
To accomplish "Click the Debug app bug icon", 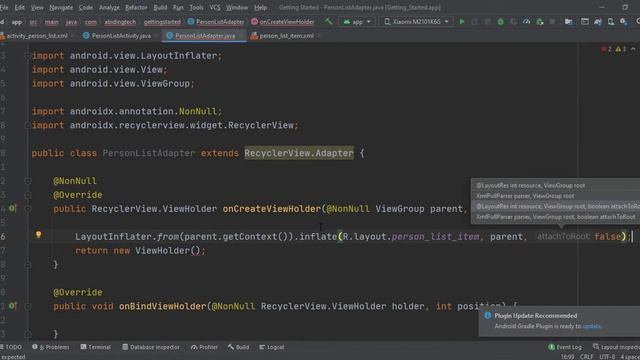I will click(x=500, y=22).
